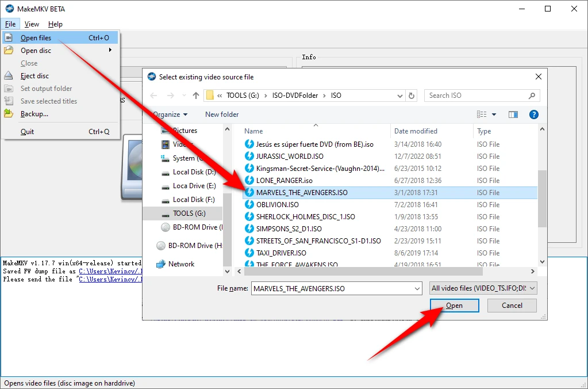Screen dimensions: 588x389
Task: Open the Organize dropdown menu
Action: click(x=170, y=115)
